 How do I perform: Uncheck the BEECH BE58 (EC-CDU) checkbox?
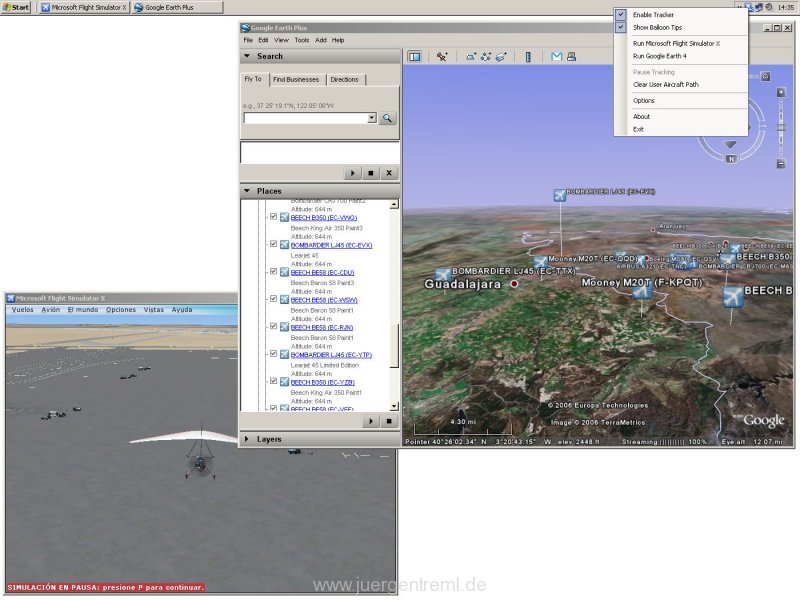(273, 272)
